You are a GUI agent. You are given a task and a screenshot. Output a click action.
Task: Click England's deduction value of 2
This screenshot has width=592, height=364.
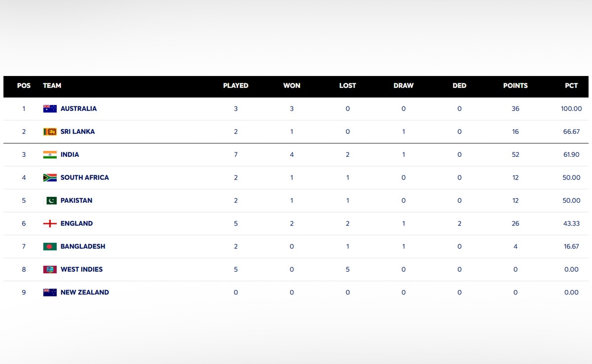click(459, 223)
